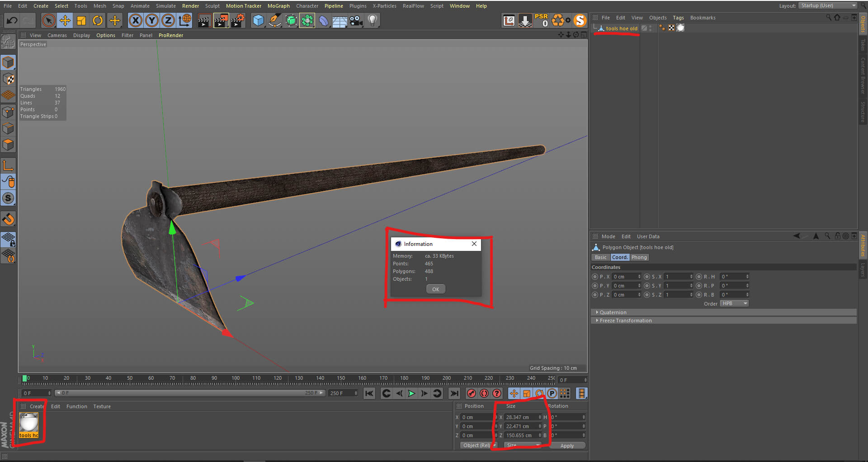
Task: Select the Live Selection tool
Action: tap(48, 20)
